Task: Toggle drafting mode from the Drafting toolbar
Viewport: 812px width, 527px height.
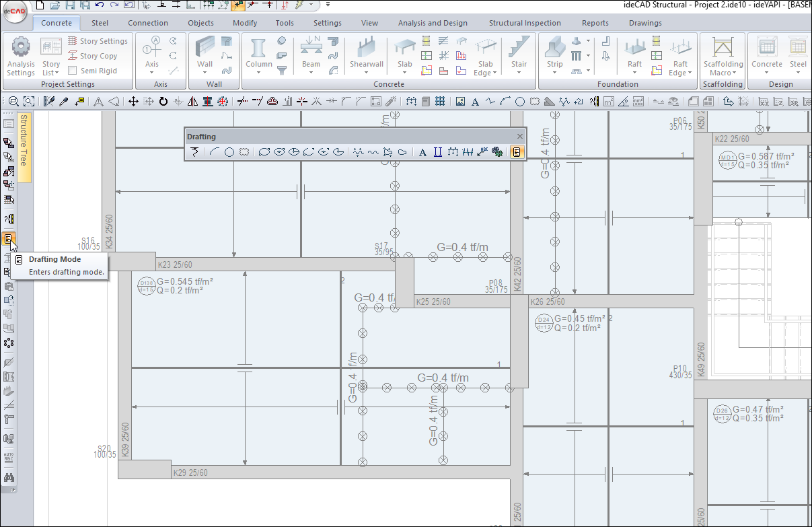Action: (517, 152)
